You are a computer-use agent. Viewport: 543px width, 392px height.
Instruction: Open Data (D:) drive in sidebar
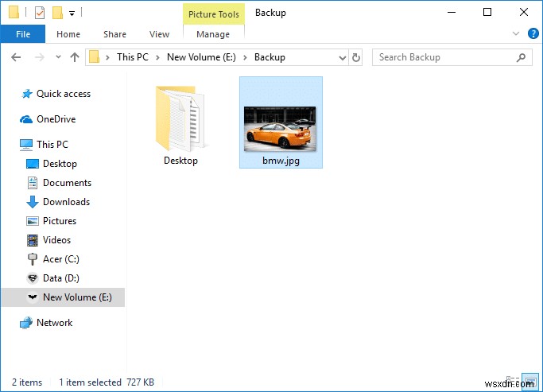point(61,278)
